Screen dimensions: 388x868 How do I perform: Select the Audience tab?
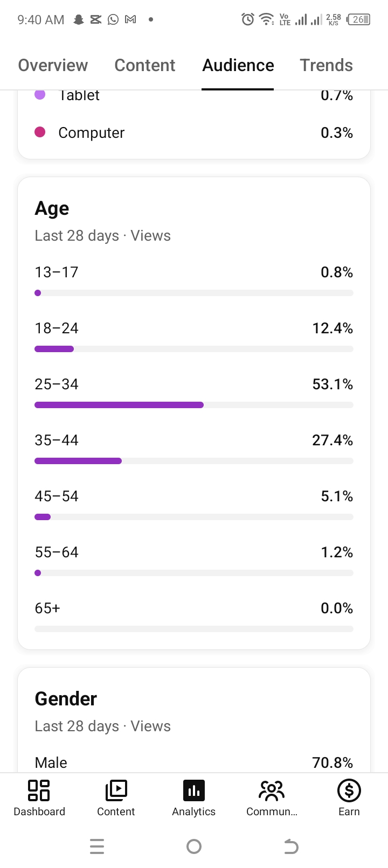click(238, 65)
